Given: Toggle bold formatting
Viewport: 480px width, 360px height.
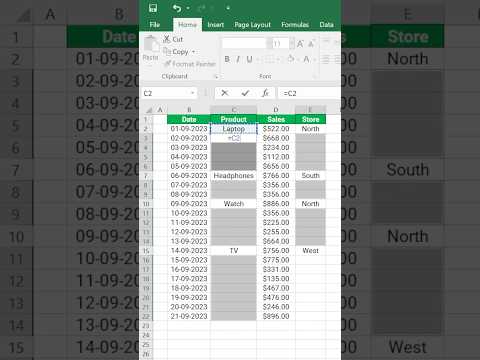Looking at the screenshot, I should (227, 59).
